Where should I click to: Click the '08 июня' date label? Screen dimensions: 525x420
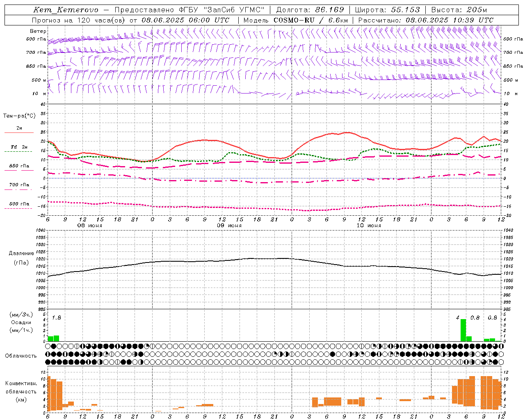90,226
